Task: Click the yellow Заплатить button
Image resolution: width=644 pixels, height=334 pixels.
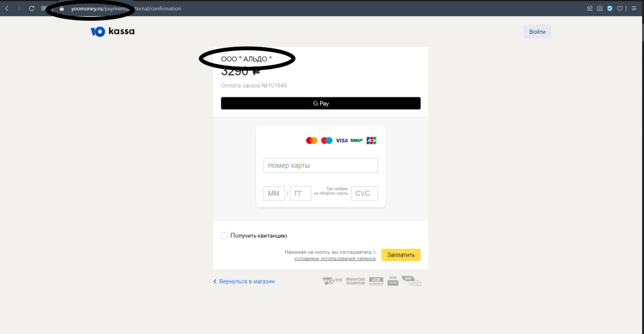Action: [401, 255]
